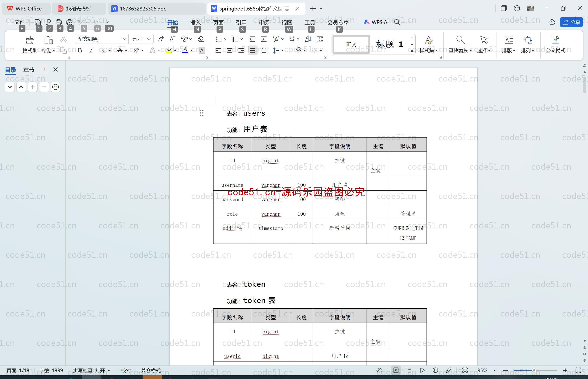Adjust the zoom slider handle in status bar
Screen dimensions: 588x379
pyautogui.click(x=534, y=370)
